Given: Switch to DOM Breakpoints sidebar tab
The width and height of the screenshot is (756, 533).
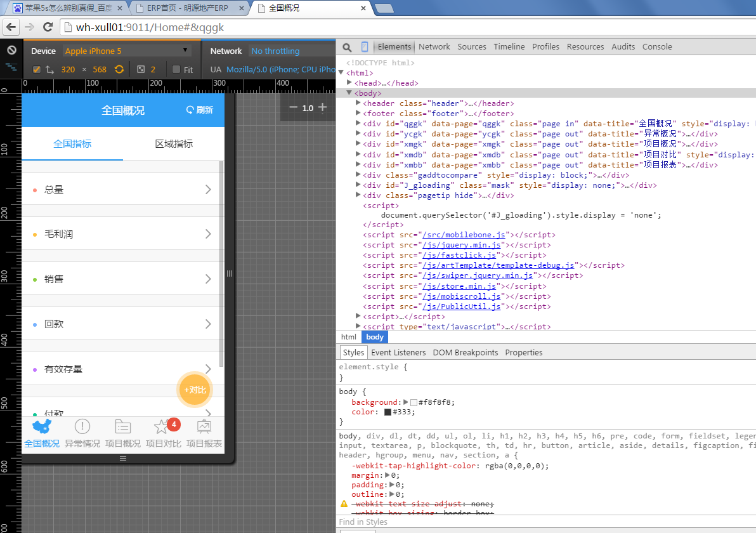Looking at the screenshot, I should coord(466,353).
